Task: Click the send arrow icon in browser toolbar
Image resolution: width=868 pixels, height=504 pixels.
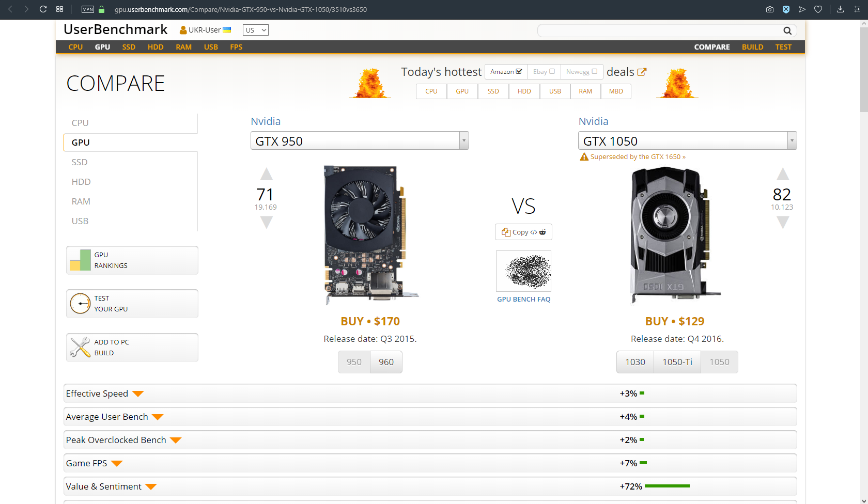Action: pyautogui.click(x=802, y=9)
